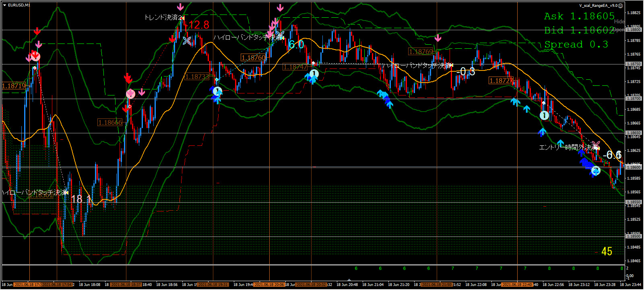Click the V_scal_RangeEA smiley face icon

pos(621,6)
